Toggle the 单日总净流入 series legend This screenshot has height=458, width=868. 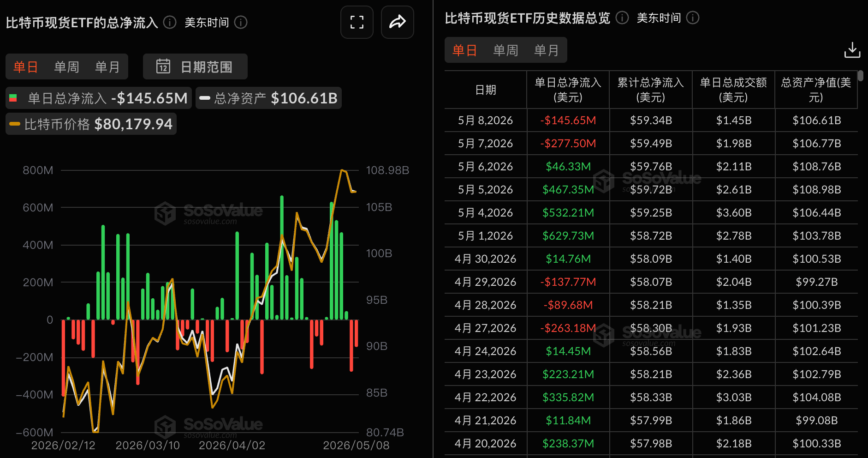(x=99, y=98)
